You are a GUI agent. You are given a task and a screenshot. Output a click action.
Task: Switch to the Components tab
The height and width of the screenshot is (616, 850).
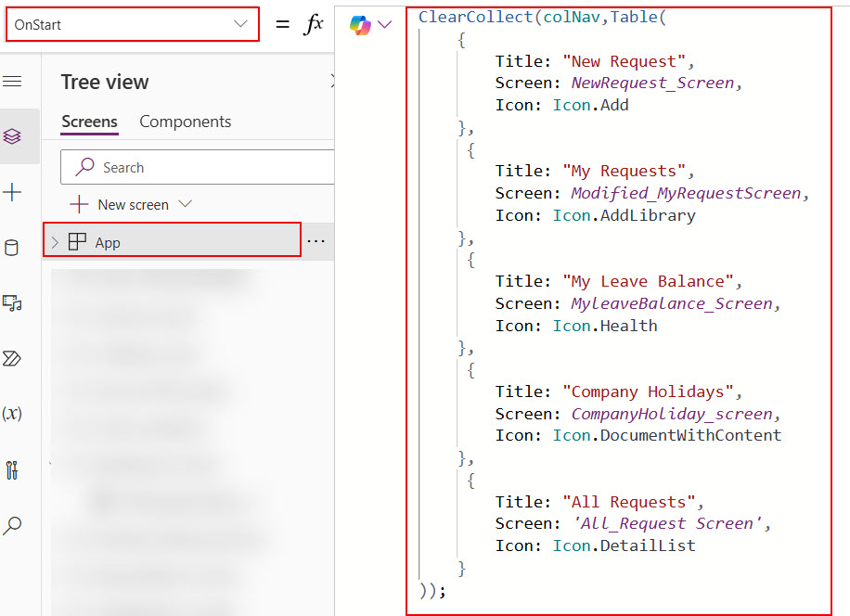pyautogui.click(x=186, y=122)
